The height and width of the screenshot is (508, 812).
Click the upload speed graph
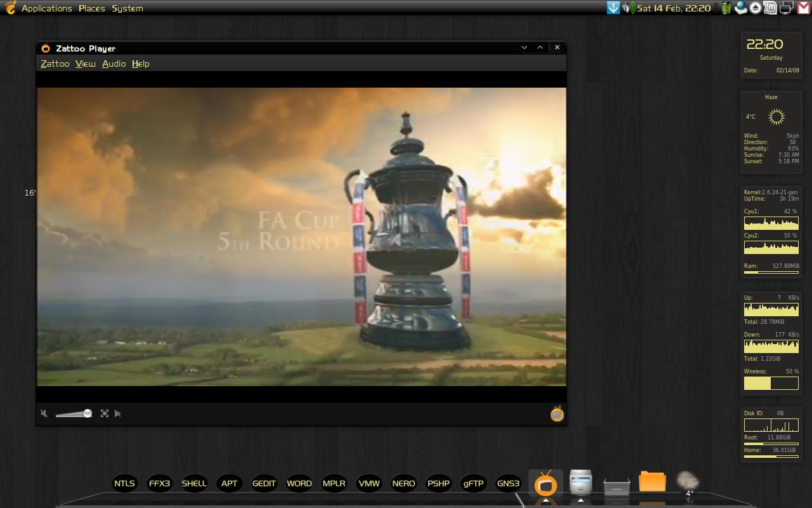(771, 309)
